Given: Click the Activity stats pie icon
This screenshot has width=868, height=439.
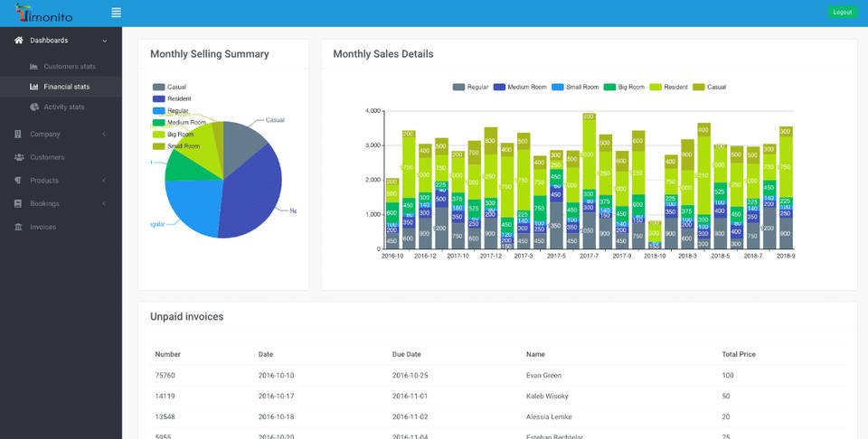Looking at the screenshot, I should coord(33,107).
